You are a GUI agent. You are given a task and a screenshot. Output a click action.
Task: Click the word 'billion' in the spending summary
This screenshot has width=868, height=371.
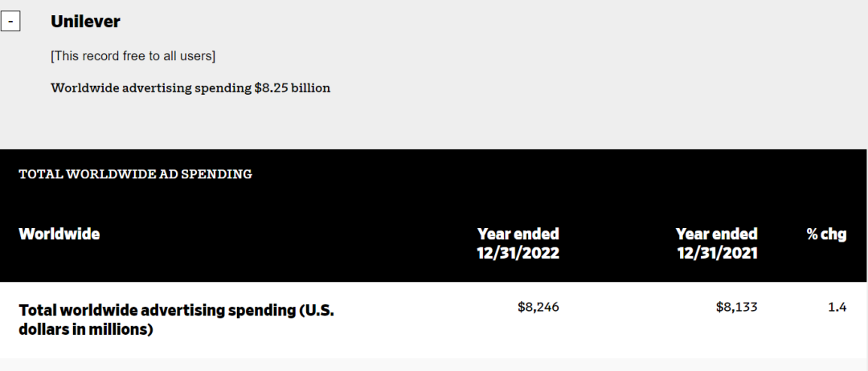click(311, 88)
